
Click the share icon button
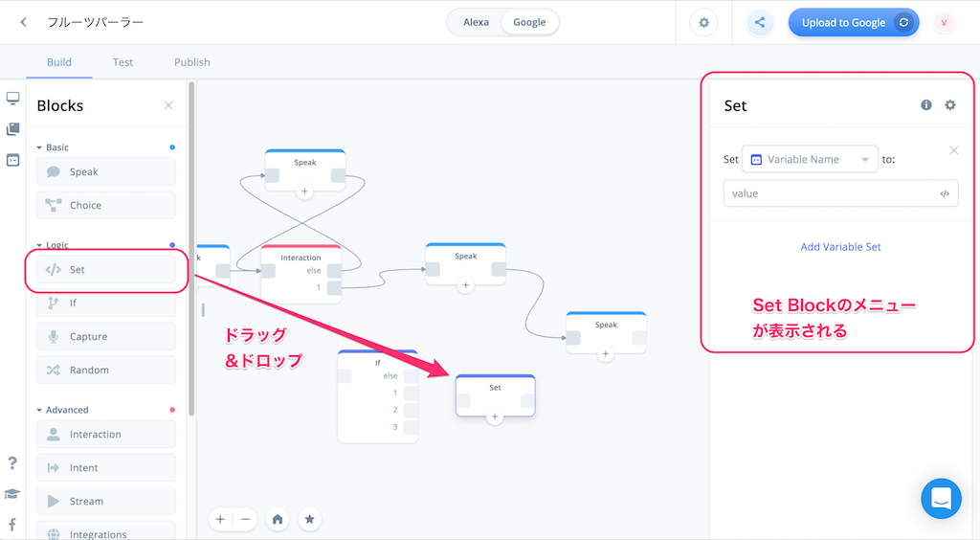(x=759, y=23)
